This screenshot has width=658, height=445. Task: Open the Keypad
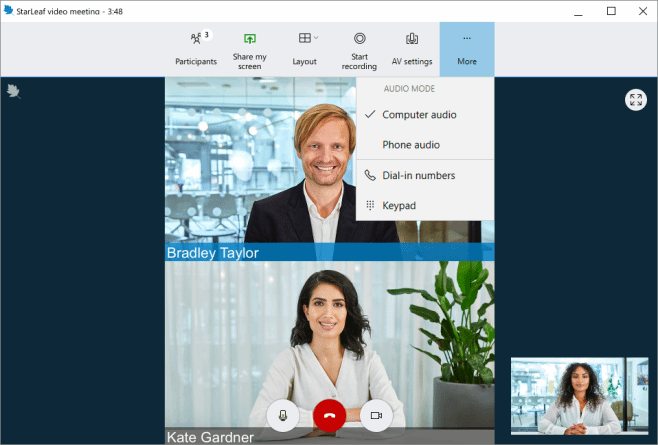pos(399,205)
